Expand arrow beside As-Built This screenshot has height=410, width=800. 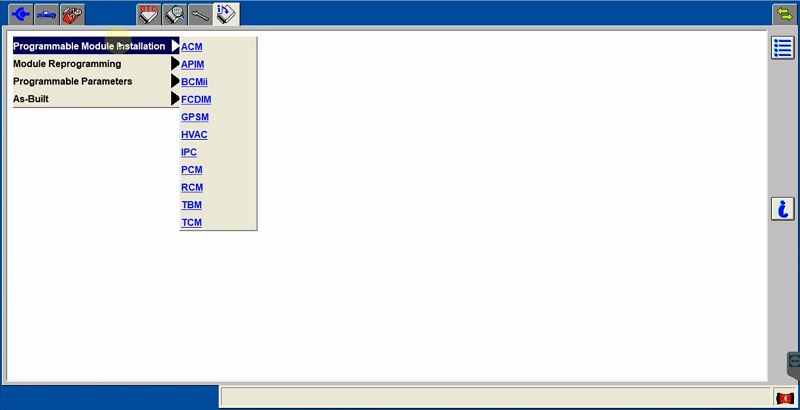click(176, 99)
